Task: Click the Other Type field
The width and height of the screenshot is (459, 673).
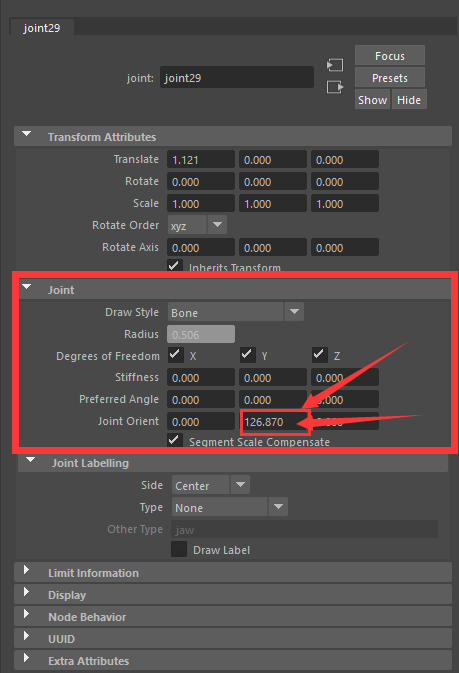Action: click(x=304, y=529)
